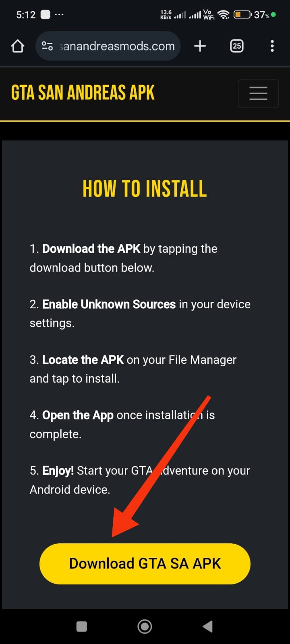Open the tab switcher showing 25 tabs

[x=236, y=46]
